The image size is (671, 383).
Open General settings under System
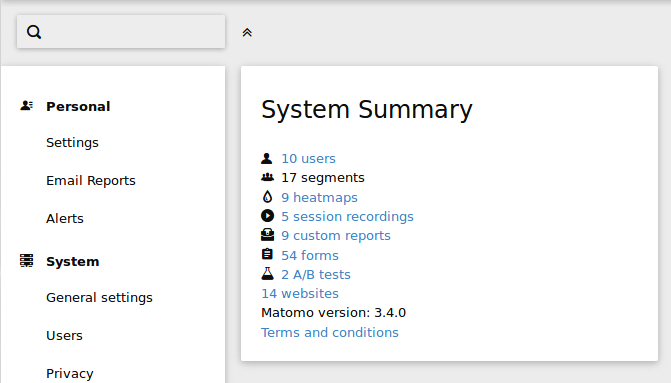click(x=99, y=297)
